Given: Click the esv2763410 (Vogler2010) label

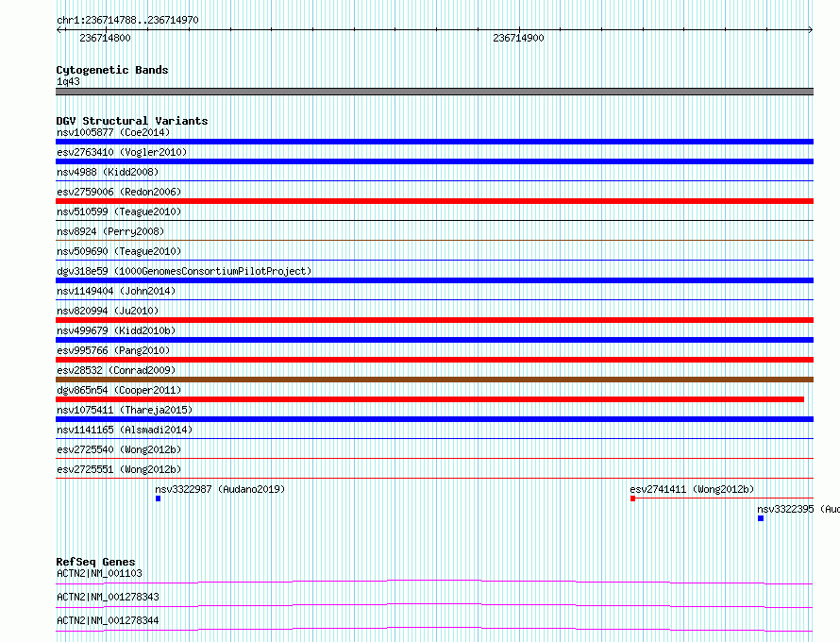Looking at the screenshot, I should point(122,152).
